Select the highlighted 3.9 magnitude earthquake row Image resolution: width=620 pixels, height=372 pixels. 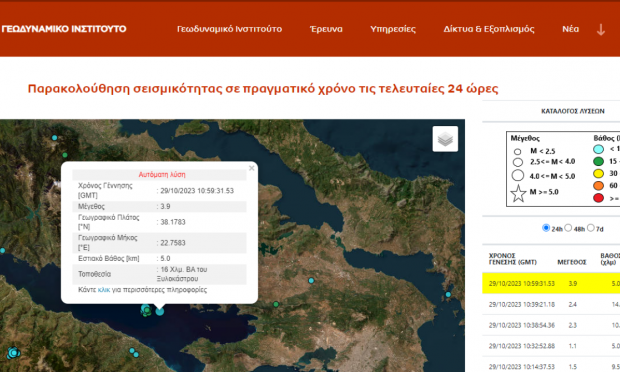click(551, 283)
